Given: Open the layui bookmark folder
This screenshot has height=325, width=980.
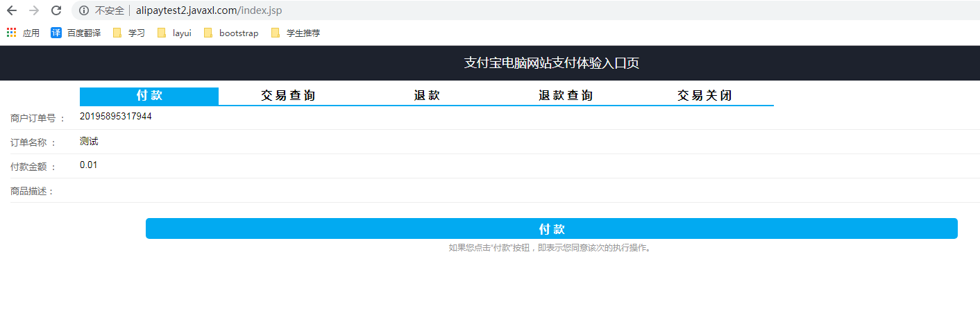Looking at the screenshot, I should [x=174, y=33].
